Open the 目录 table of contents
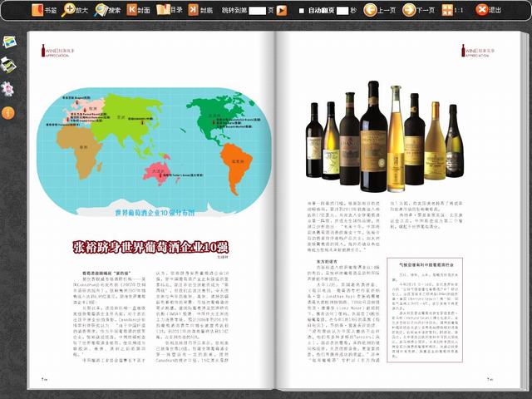This screenshot has height=399, width=532. pos(170,10)
